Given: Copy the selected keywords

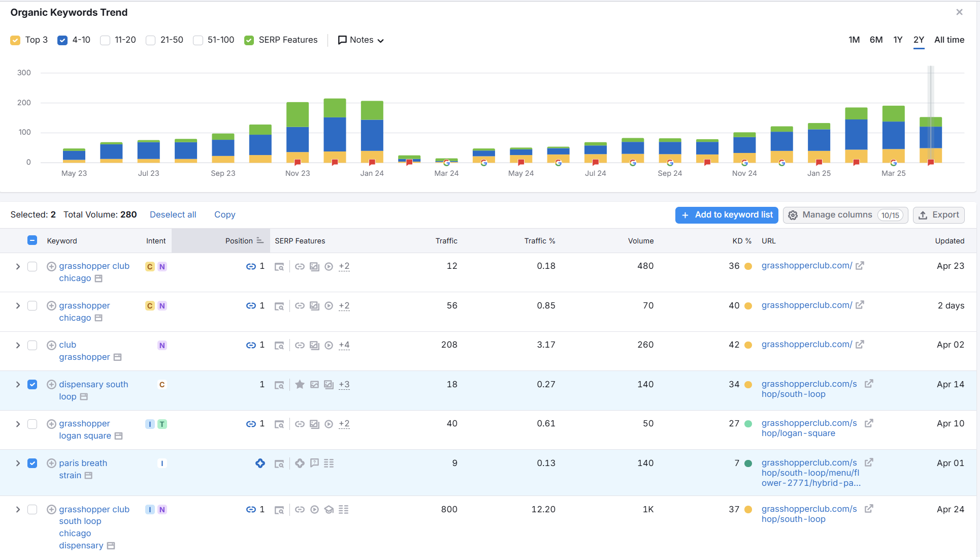Looking at the screenshot, I should (x=224, y=214).
